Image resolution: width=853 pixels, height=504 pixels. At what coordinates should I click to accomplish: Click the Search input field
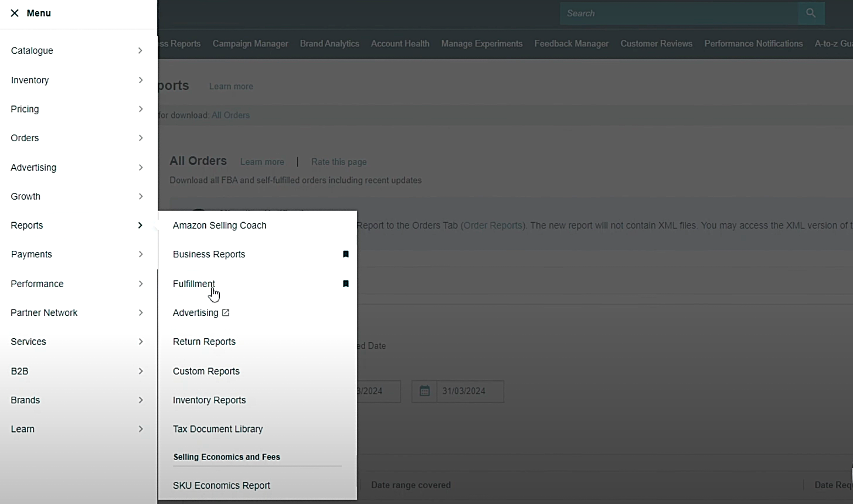pos(679,13)
